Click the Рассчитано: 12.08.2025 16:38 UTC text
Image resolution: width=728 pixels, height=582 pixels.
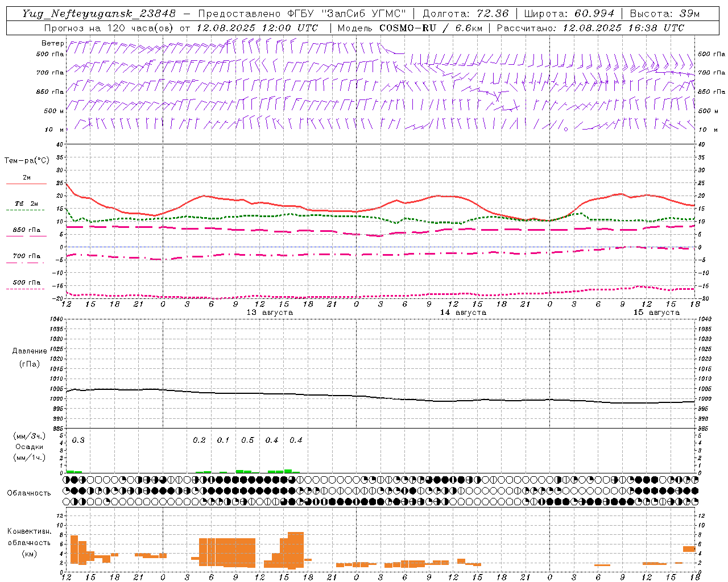(590, 28)
